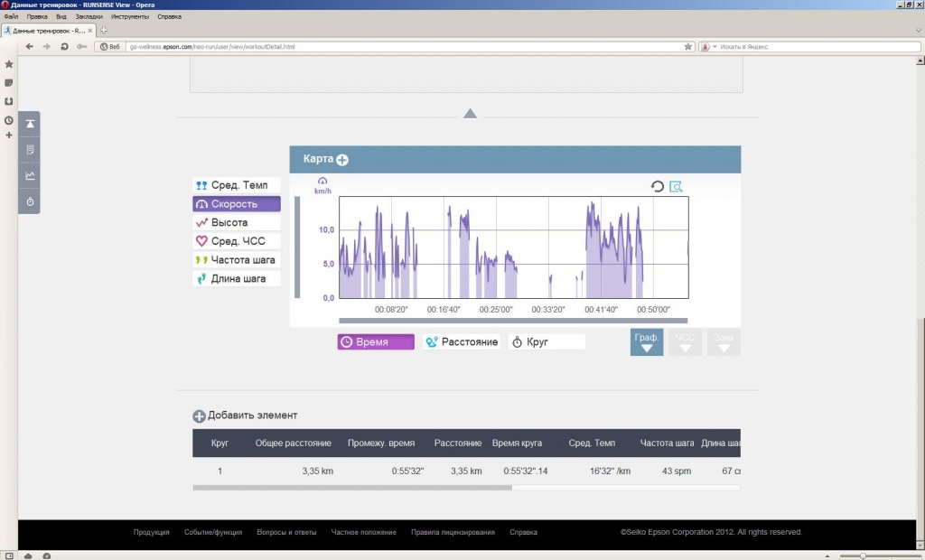Click the address bar URL field
The width and height of the screenshot is (925, 560).
[x=404, y=47]
